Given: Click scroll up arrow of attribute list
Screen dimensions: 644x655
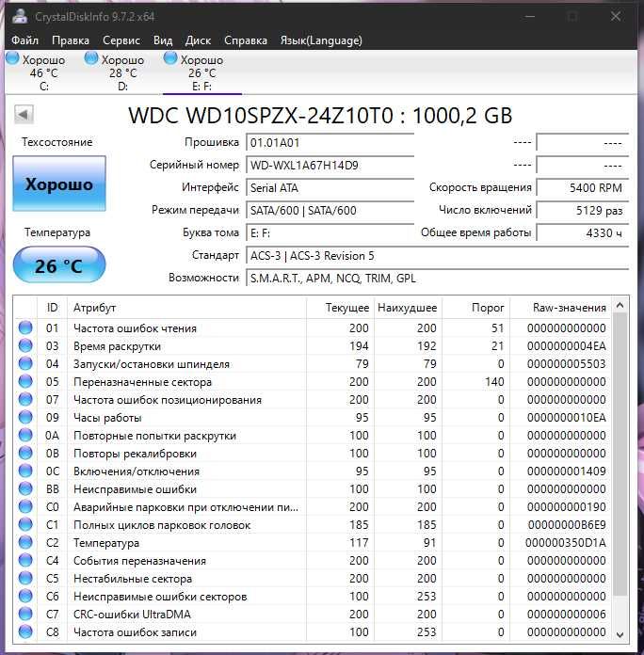Looking at the screenshot, I should click(620, 305).
